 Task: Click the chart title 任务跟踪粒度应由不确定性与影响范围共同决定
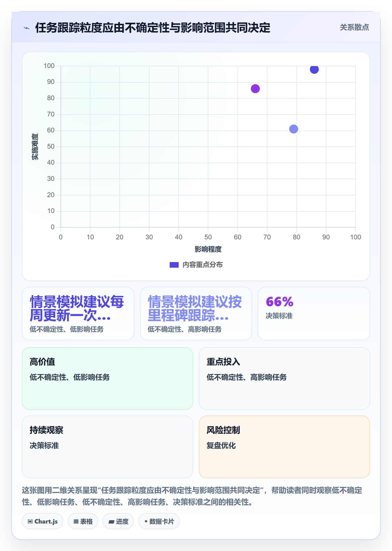153,28
